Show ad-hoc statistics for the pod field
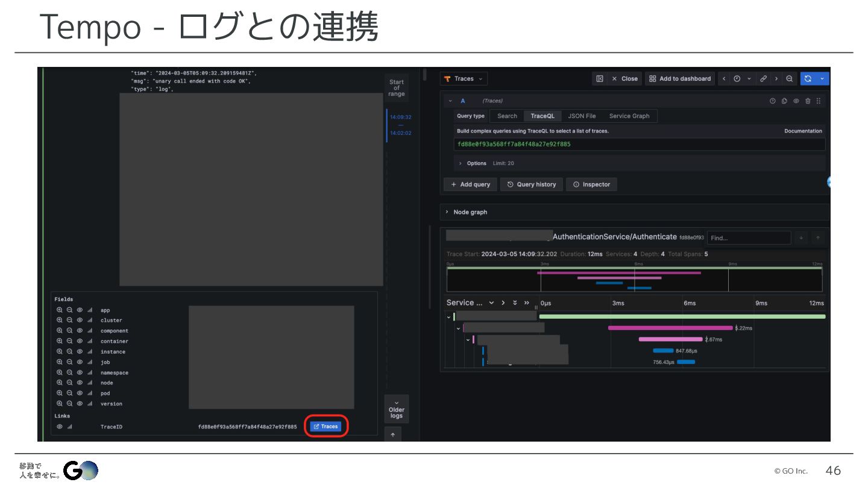This screenshot has width=868, height=488. (89, 393)
